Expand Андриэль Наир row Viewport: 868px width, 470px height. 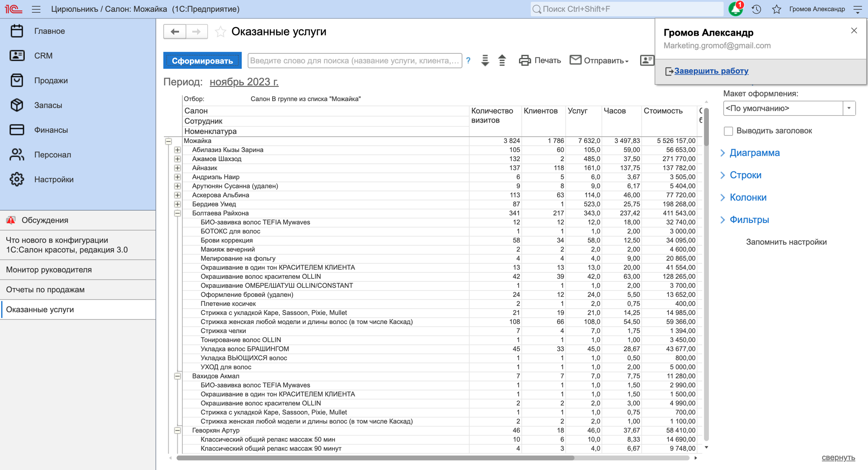(x=177, y=177)
